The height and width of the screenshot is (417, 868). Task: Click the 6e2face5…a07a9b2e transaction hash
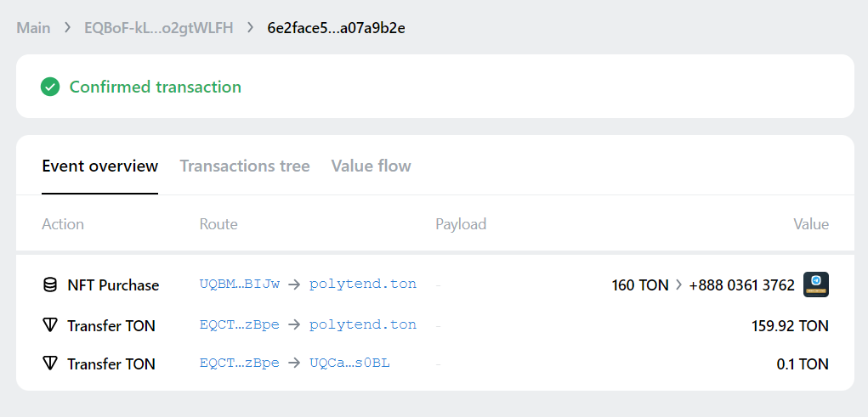point(336,28)
